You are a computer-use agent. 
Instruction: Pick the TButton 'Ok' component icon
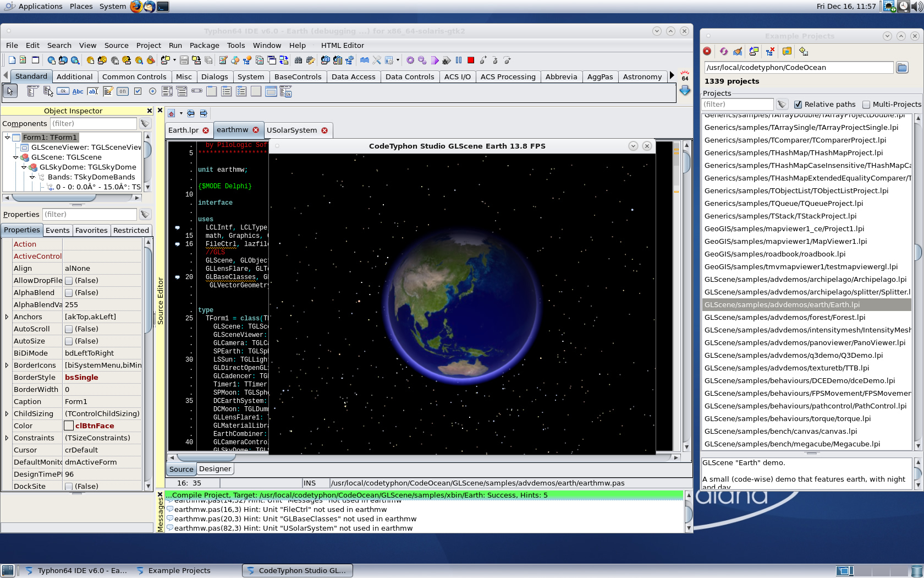coord(63,91)
